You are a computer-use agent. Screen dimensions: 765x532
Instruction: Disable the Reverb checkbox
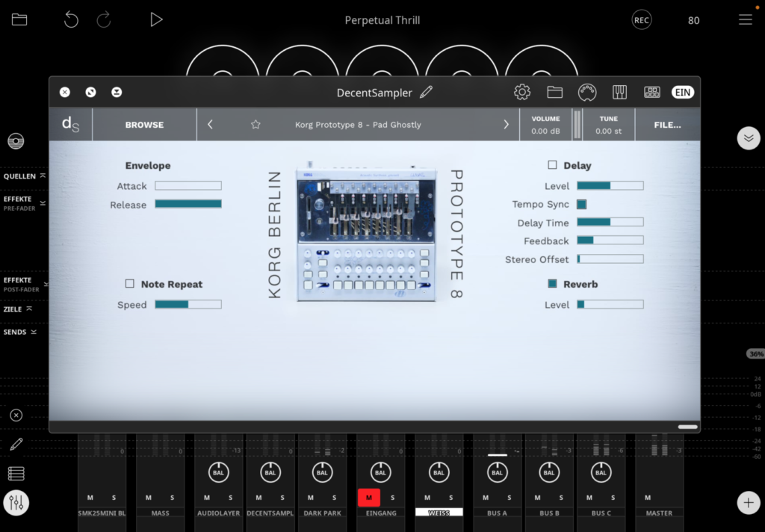coord(553,284)
